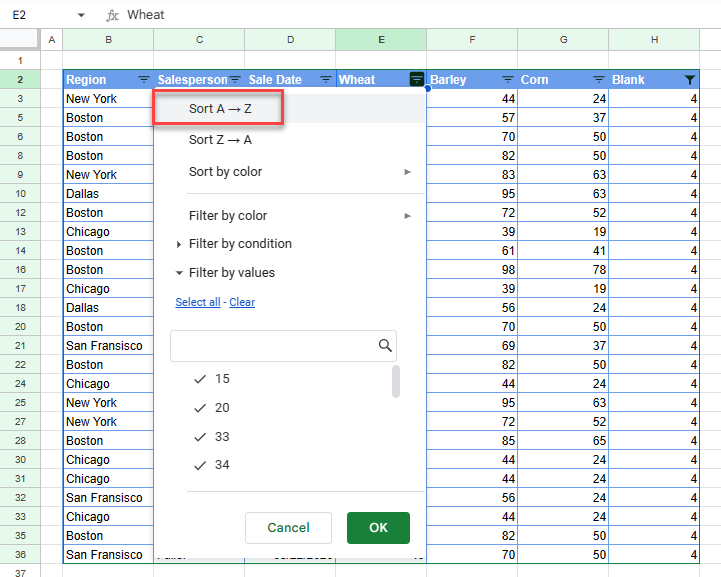Screen dimensions: 721x577
Task: Collapse the Filter by values section
Action: (179, 273)
